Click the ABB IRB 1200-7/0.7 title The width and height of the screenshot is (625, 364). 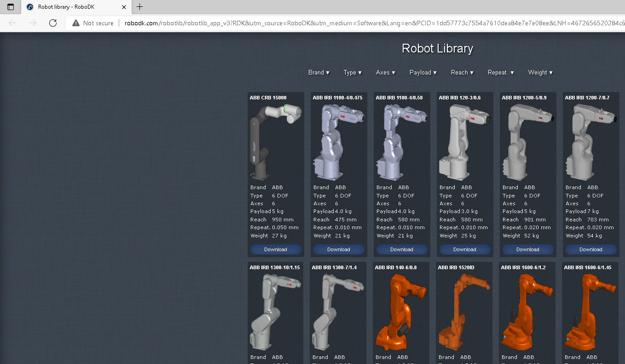587,98
